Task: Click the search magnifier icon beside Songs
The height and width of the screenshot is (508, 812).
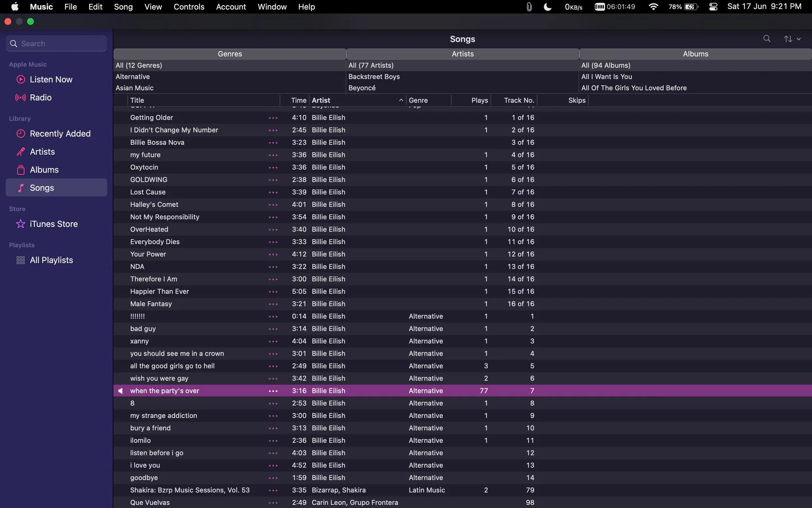Action: point(767,39)
